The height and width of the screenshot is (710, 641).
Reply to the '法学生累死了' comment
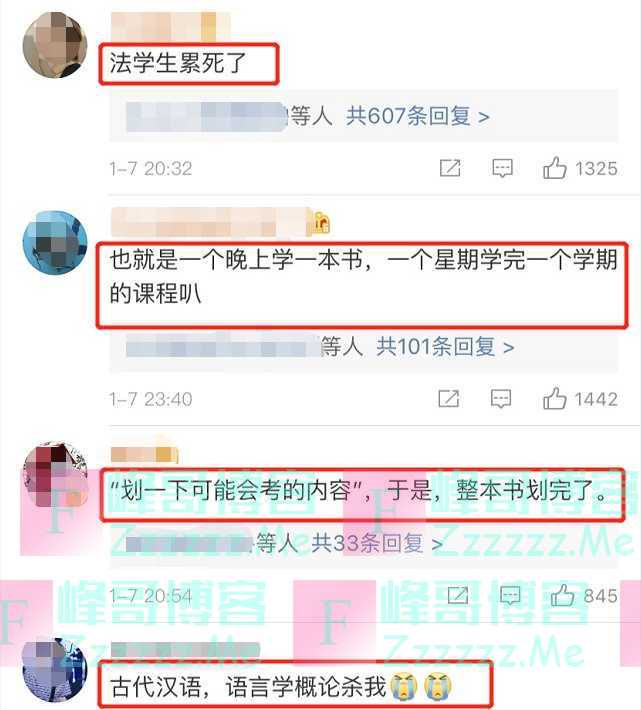pyautogui.click(x=502, y=168)
